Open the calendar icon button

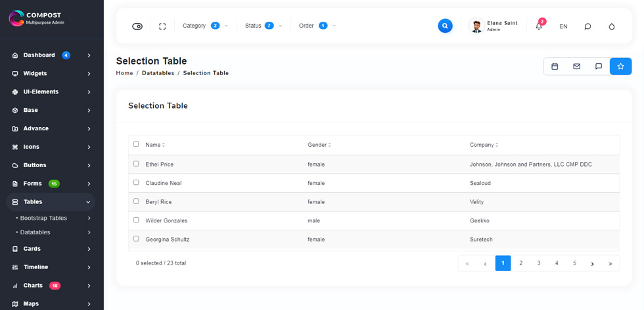[555, 66]
